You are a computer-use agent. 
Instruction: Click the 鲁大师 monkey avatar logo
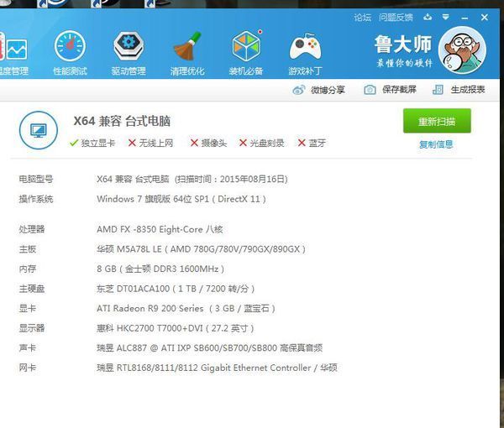(462, 50)
